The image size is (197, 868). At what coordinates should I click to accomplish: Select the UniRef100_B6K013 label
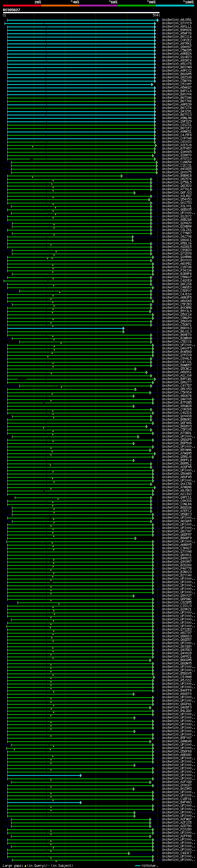[176, 328]
